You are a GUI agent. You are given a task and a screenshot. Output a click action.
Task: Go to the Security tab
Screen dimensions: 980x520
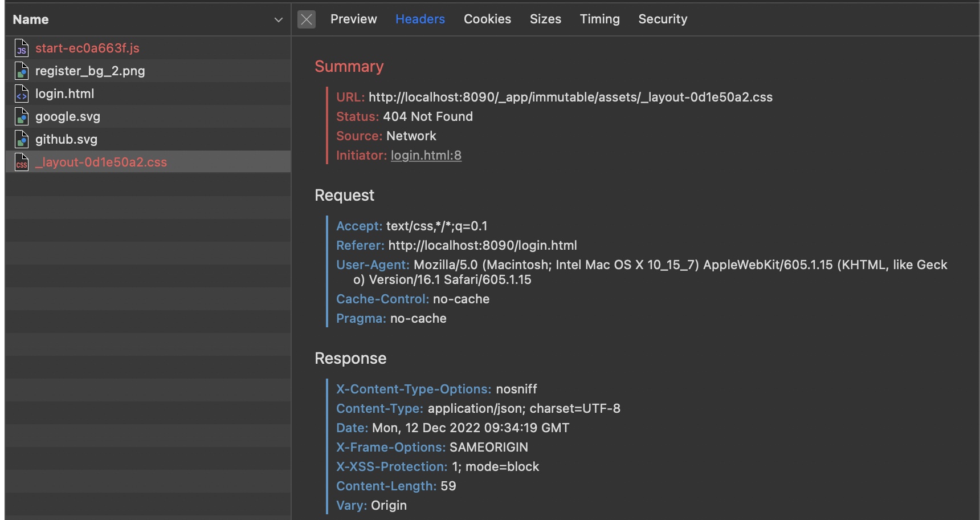coord(663,19)
